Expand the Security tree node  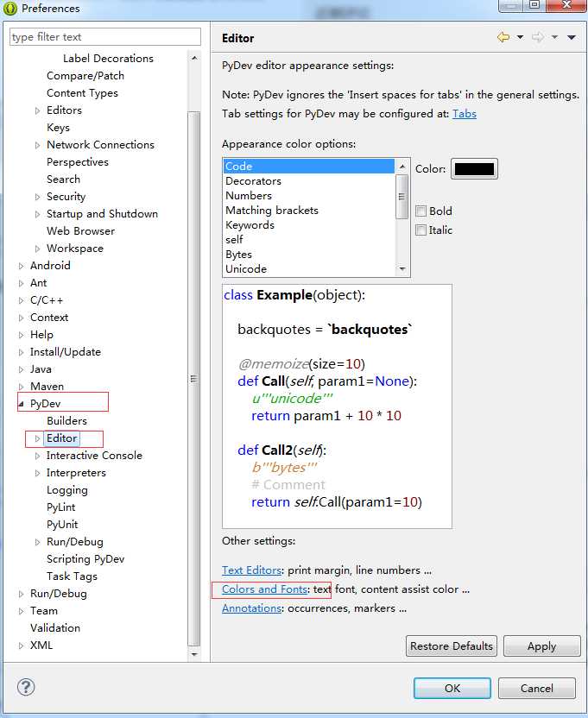(x=38, y=197)
